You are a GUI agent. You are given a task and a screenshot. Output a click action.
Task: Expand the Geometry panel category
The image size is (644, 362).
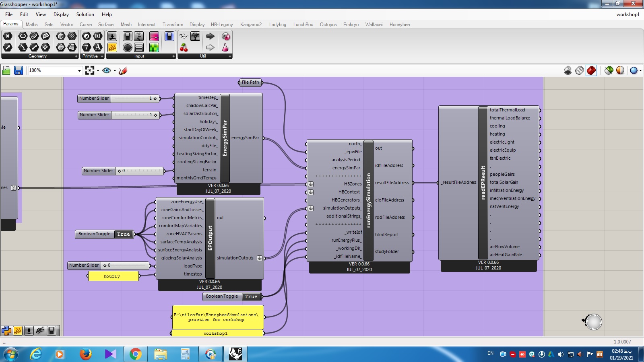click(x=76, y=56)
